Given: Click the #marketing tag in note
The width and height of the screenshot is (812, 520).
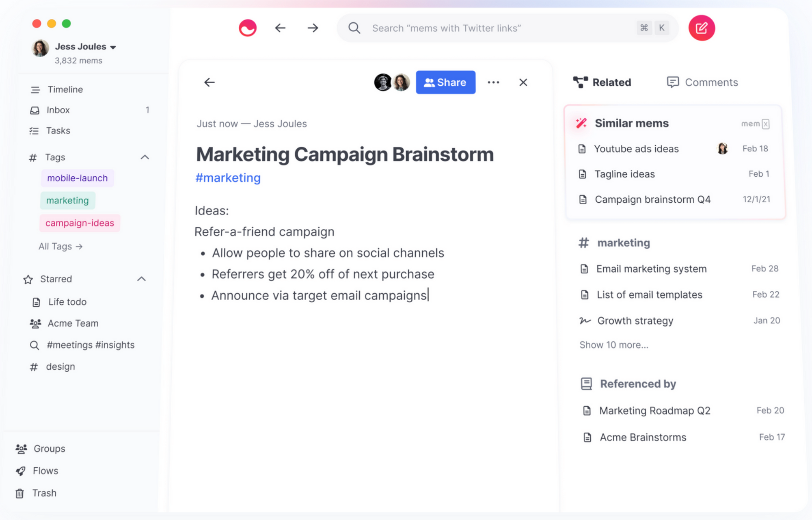Looking at the screenshot, I should (x=228, y=178).
